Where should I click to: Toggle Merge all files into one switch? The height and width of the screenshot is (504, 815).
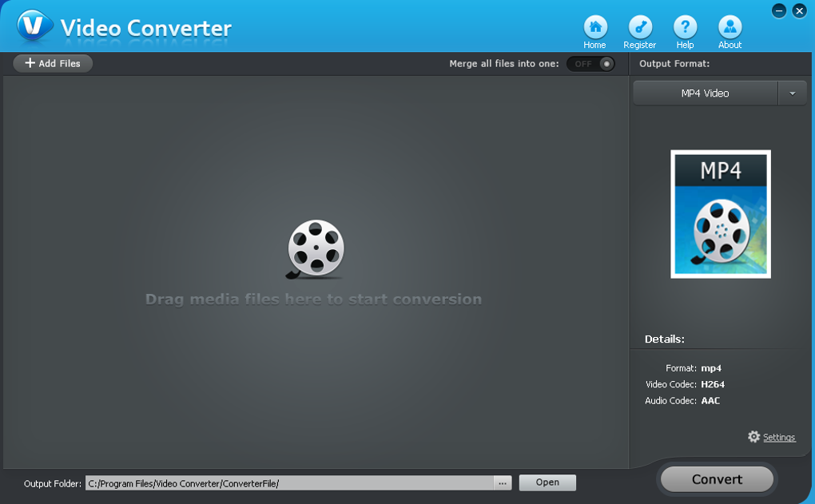(590, 64)
